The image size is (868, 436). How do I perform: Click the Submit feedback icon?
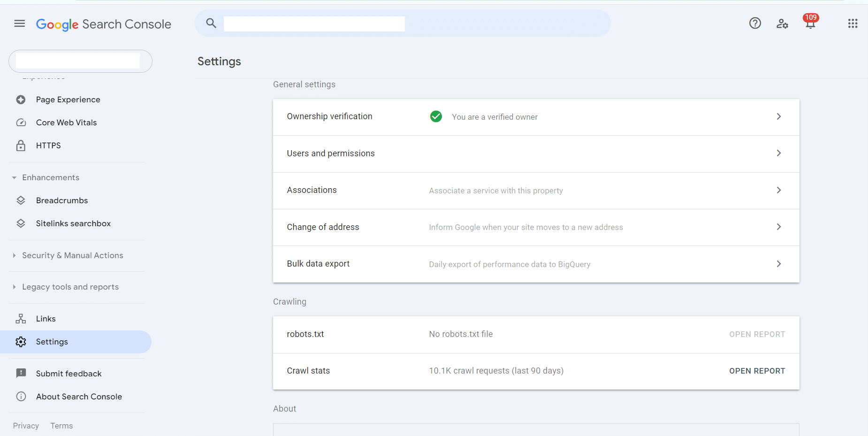[x=21, y=374]
